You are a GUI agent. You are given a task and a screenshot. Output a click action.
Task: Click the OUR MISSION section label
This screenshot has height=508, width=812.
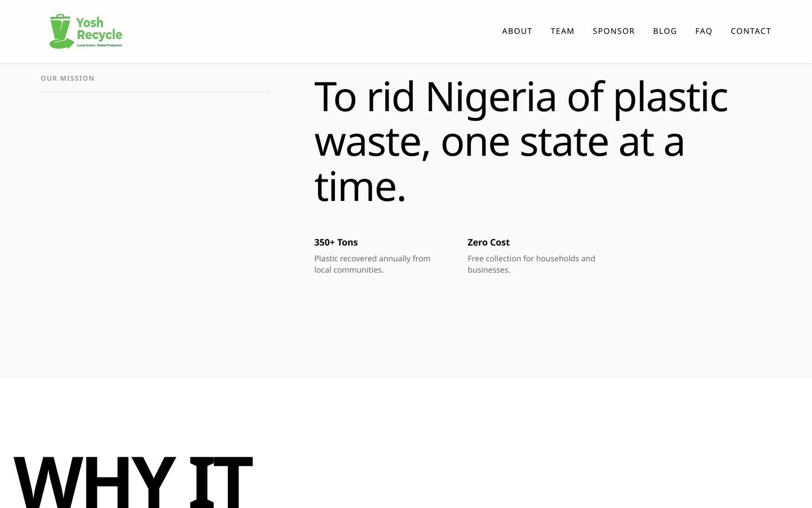point(68,78)
